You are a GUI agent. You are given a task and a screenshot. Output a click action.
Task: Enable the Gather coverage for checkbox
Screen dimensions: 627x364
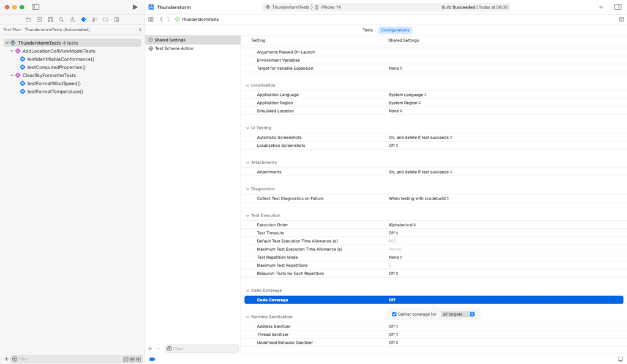pyautogui.click(x=394, y=314)
